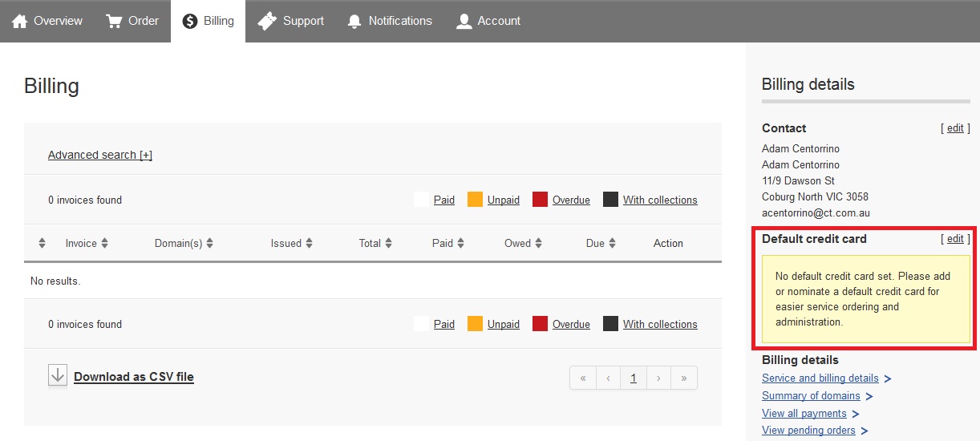Click the Order shopping cart icon

[x=114, y=22]
